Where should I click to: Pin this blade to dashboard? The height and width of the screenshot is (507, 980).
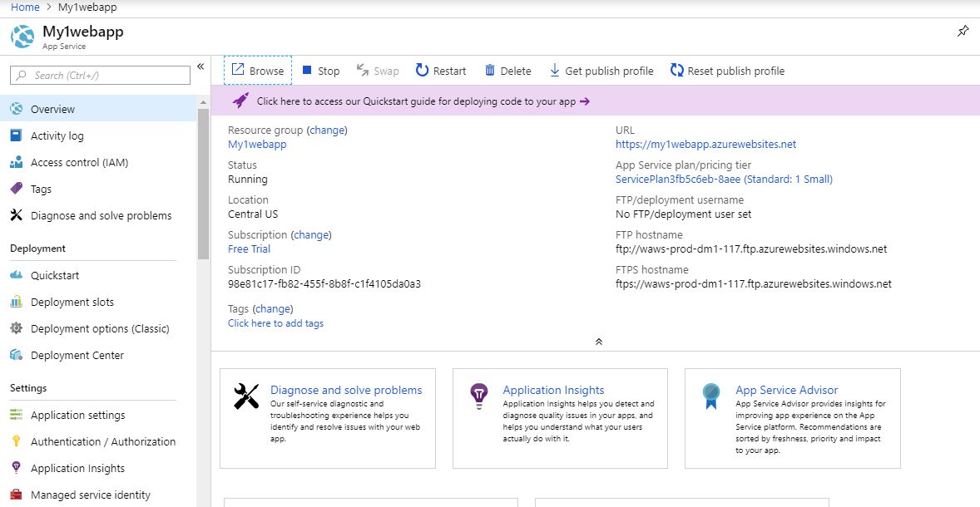[x=963, y=31]
